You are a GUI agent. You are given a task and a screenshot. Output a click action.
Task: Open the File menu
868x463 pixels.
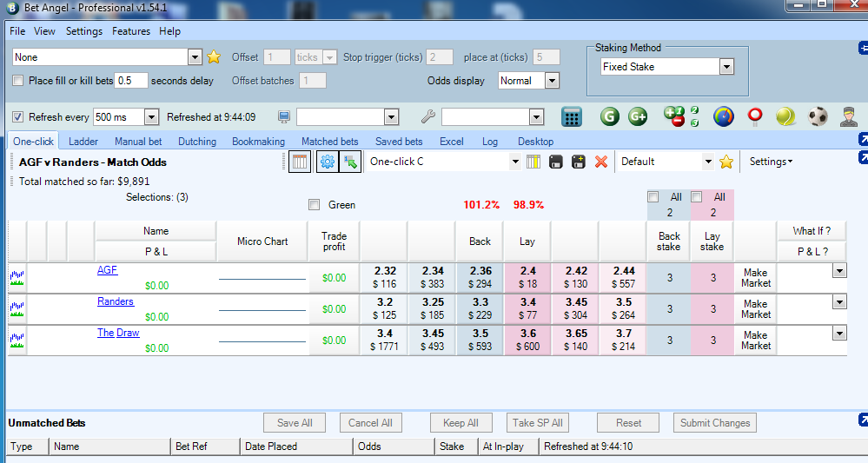[x=17, y=31]
